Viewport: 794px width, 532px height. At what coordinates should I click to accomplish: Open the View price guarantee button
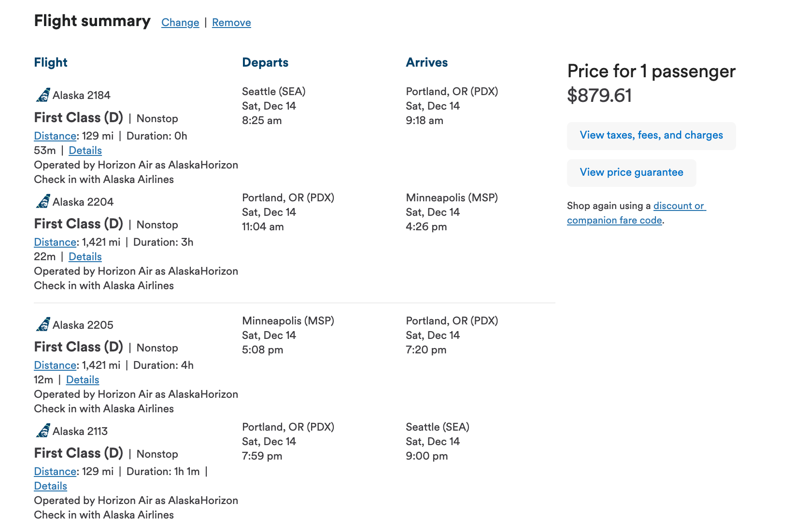tap(631, 172)
